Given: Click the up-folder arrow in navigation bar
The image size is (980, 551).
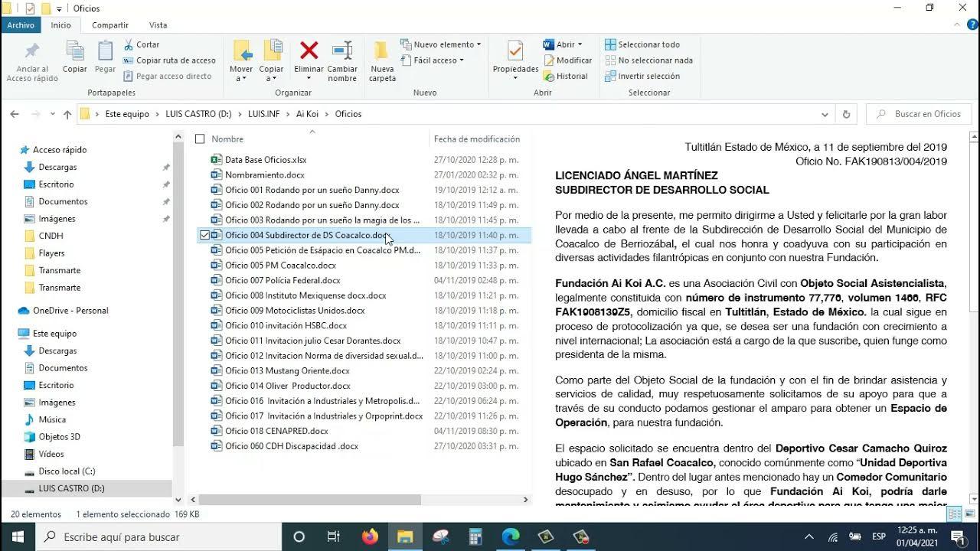Looking at the screenshot, I should (67, 114).
